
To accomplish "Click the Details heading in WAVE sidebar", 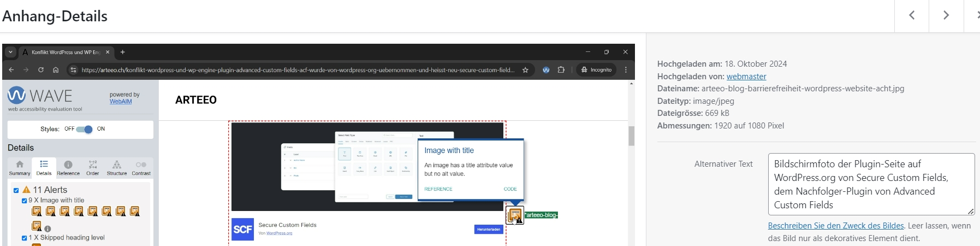I will click(x=21, y=148).
